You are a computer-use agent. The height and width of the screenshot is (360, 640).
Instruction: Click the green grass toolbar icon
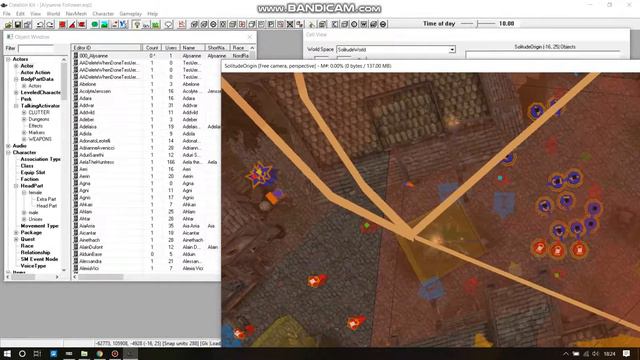[x=156, y=24]
